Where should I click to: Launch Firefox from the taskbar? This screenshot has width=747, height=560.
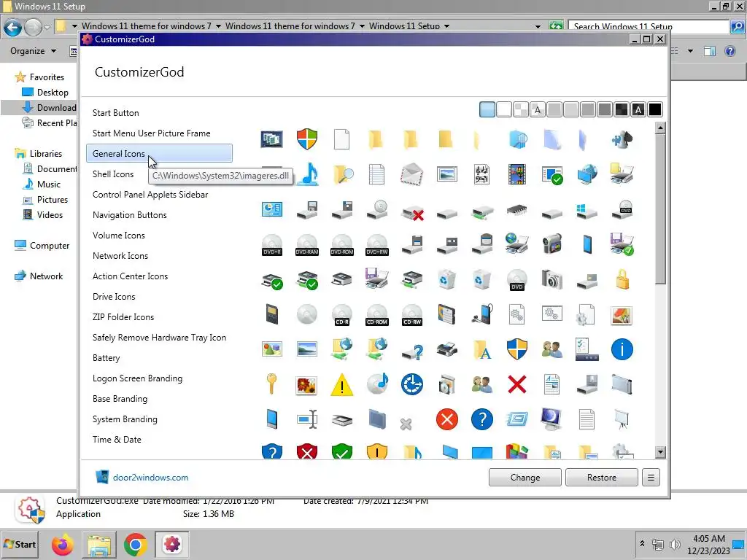63,545
